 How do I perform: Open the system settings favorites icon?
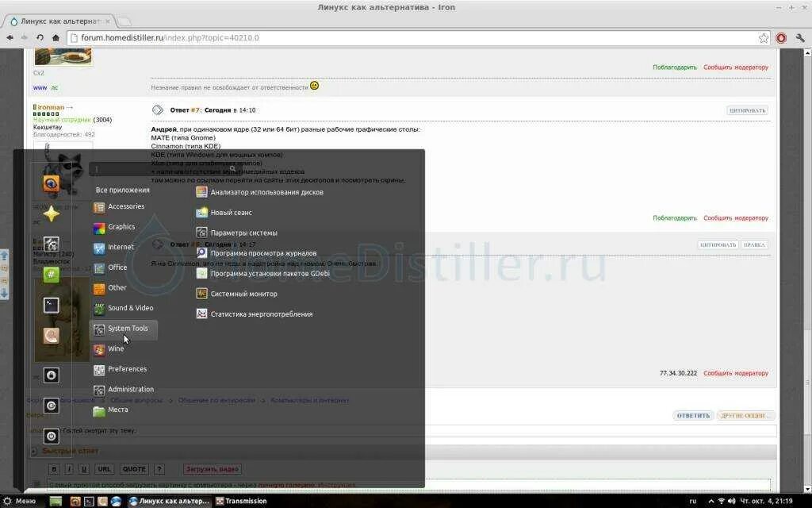coord(51,244)
